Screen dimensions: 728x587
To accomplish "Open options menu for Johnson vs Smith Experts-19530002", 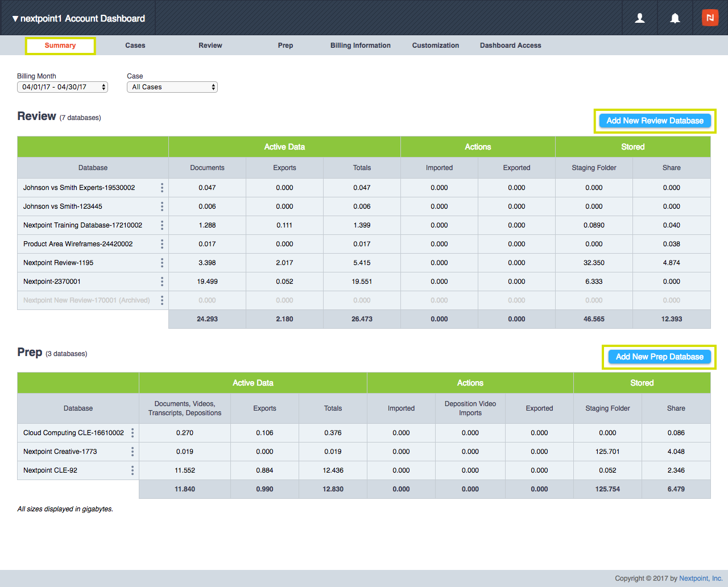I will 162,188.
